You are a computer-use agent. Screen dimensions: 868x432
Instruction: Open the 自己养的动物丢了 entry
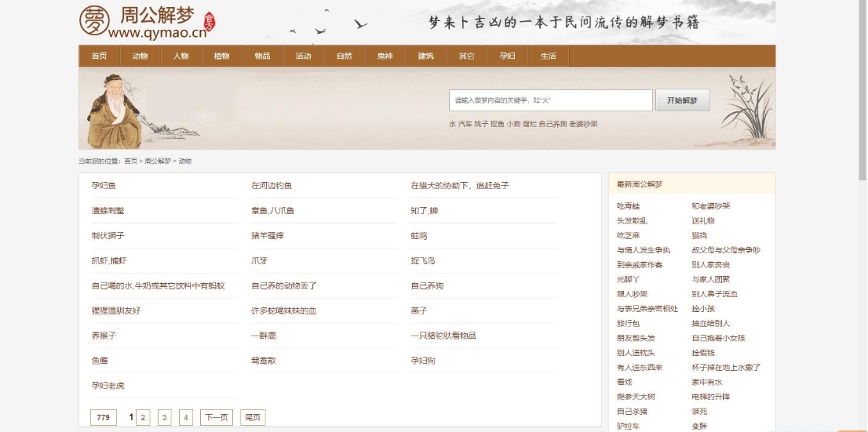click(284, 286)
